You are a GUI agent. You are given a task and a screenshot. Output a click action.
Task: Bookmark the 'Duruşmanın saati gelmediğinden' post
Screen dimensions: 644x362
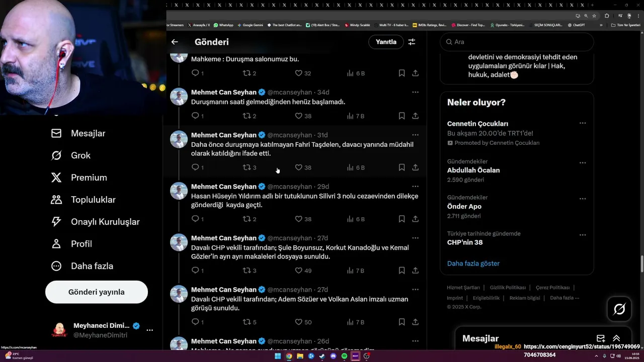tap(401, 116)
